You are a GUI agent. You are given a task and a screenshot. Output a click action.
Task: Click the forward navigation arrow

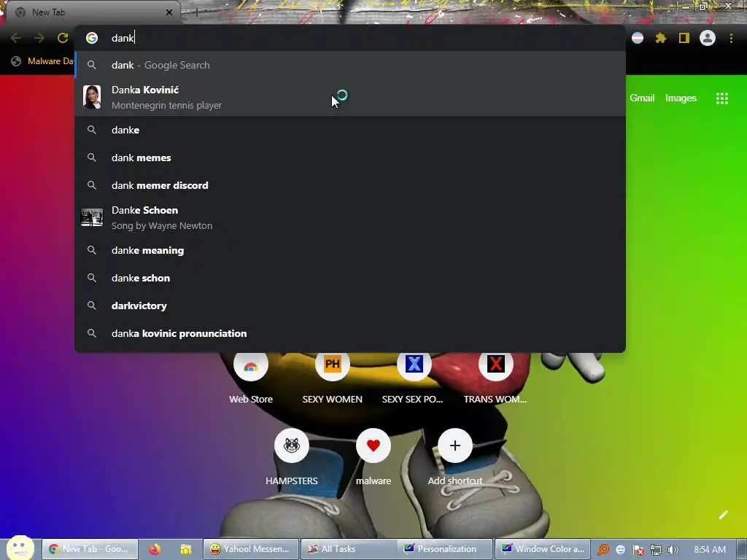39,38
